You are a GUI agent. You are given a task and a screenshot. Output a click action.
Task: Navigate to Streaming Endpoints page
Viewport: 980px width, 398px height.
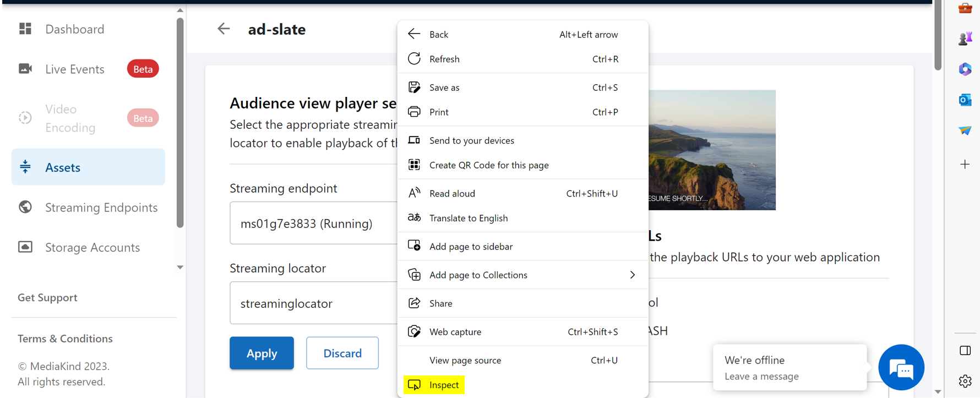point(88,207)
